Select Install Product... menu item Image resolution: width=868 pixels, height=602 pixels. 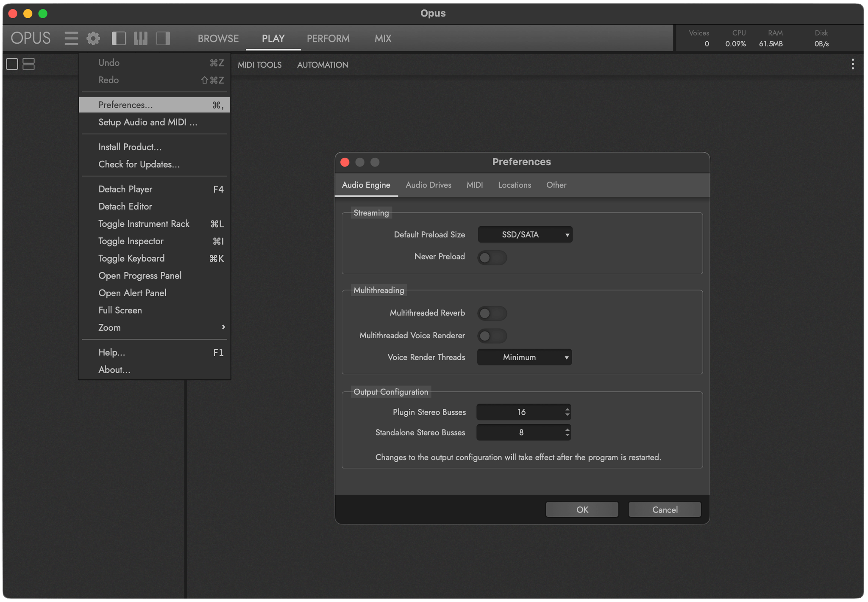click(x=154, y=147)
